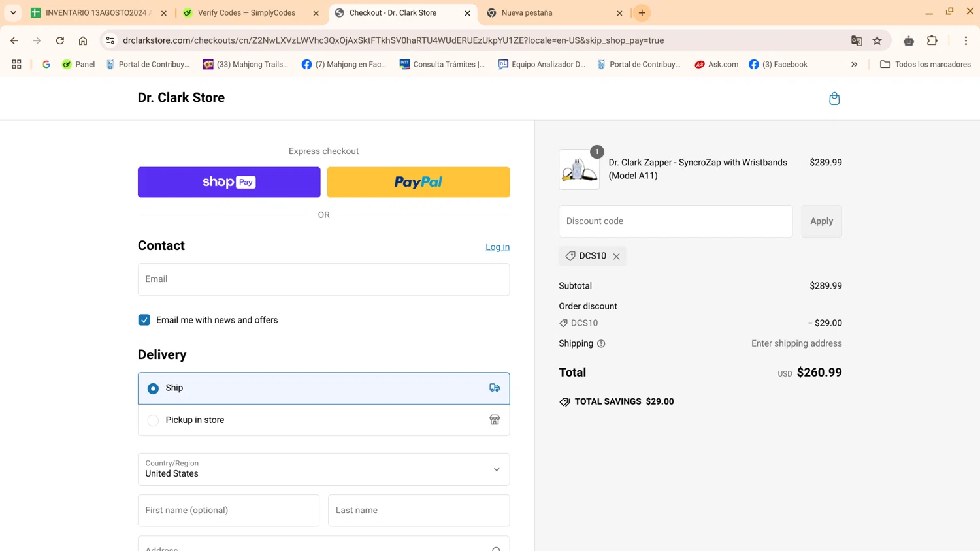Open the Panel bookmark

[x=78, y=64]
